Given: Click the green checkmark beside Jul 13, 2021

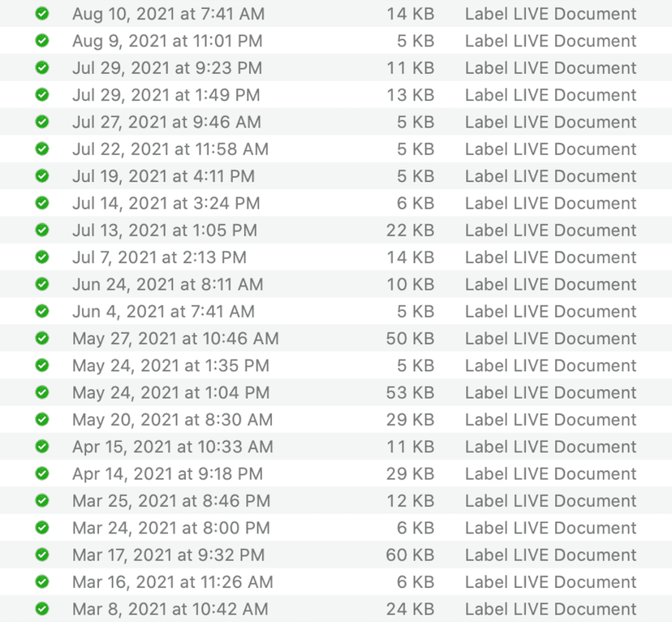Looking at the screenshot, I should tap(42, 230).
